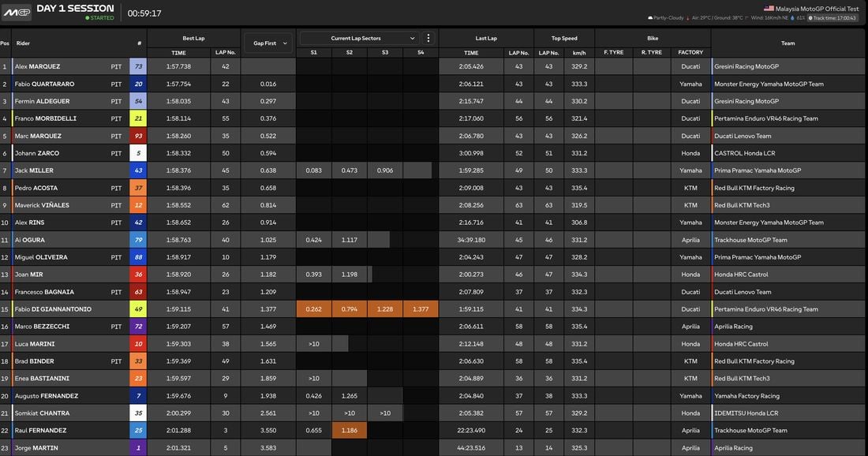The width and height of the screenshot is (868, 456).
Task: Click Di Giannantonio's yellow number 49 badge
Action: click(x=138, y=309)
